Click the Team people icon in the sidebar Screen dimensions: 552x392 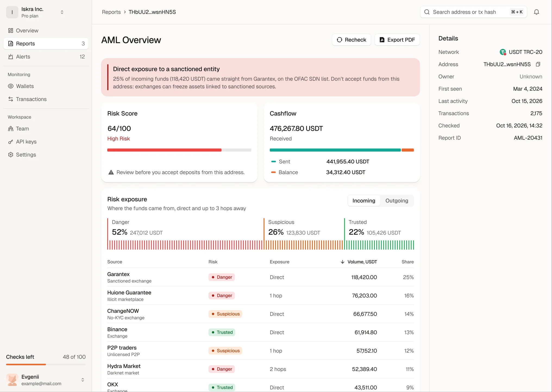pyautogui.click(x=11, y=129)
